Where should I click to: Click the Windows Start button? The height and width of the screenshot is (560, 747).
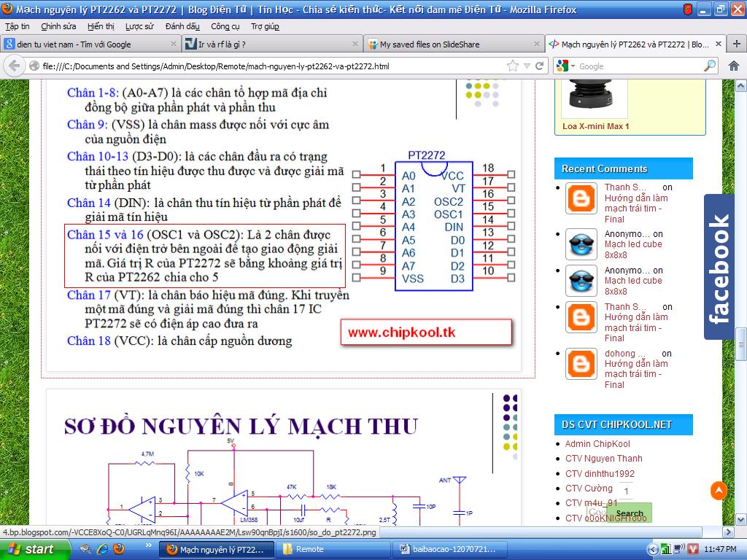tap(31, 549)
